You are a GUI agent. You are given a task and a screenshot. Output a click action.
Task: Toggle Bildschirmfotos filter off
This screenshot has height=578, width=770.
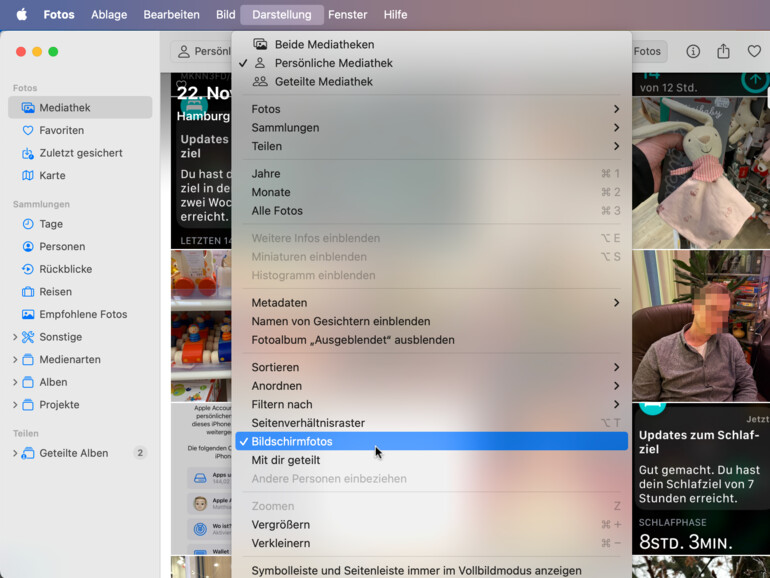pyautogui.click(x=432, y=441)
